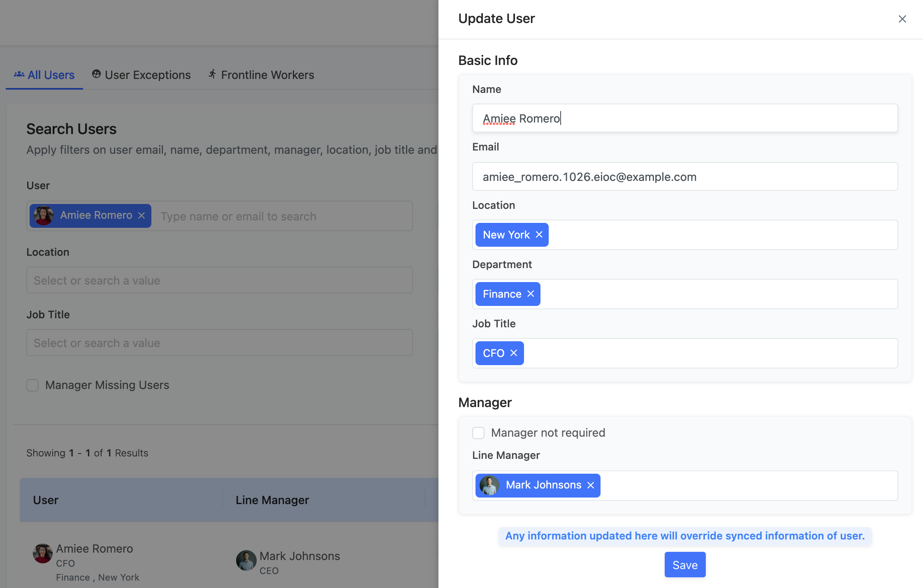Close the Update User panel
This screenshot has width=923, height=588.
[902, 19]
